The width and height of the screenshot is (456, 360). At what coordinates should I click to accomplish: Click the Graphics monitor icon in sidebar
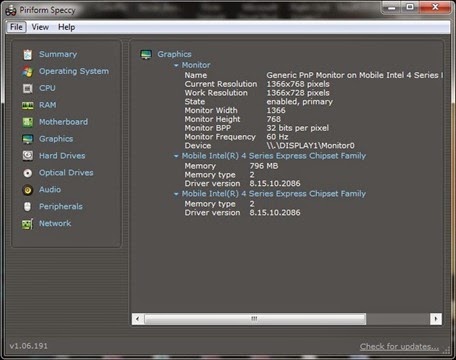[28, 139]
